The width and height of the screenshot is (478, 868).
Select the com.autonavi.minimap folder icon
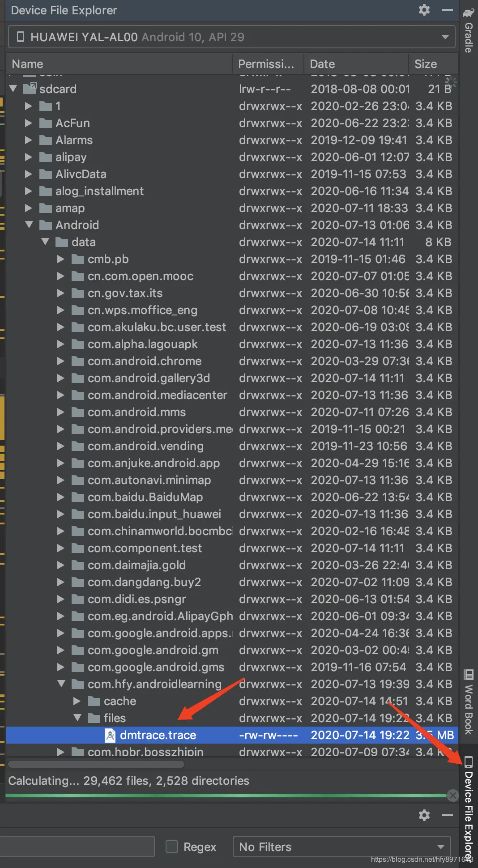[78, 480]
